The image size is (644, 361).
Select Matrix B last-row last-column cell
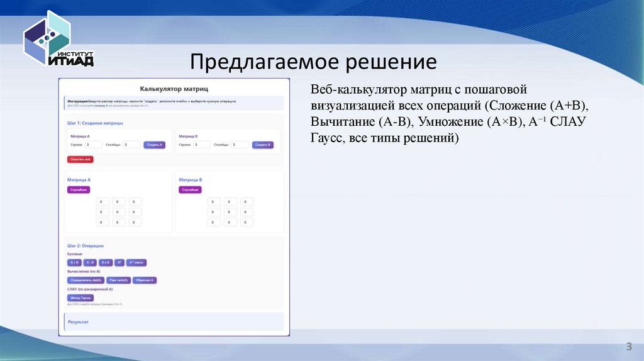click(247, 222)
